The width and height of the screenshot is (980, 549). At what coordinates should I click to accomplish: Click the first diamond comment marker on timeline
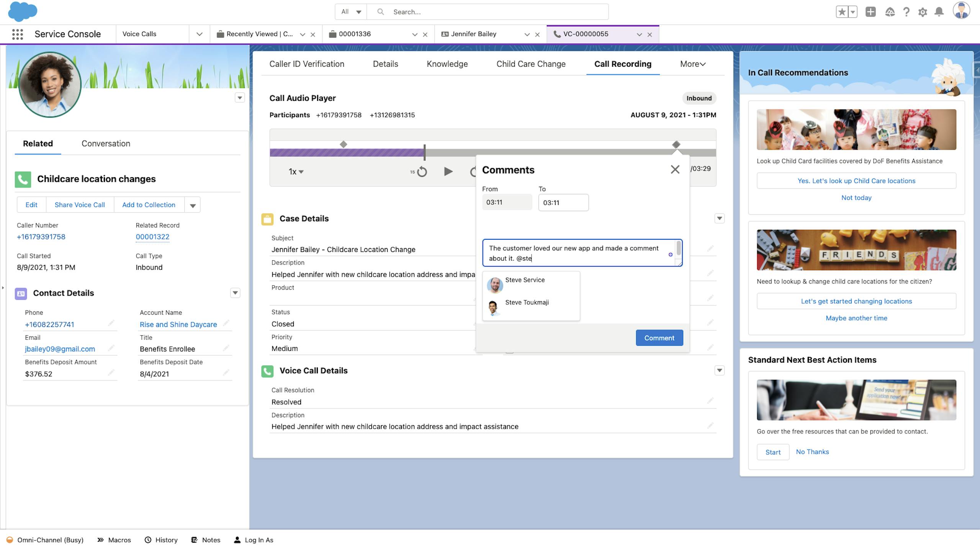coord(344,144)
